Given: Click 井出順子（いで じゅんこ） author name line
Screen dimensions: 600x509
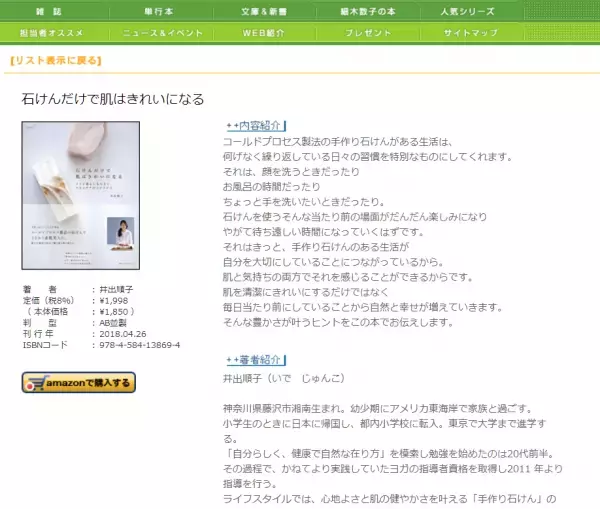Looking at the screenshot, I should coord(284,378).
